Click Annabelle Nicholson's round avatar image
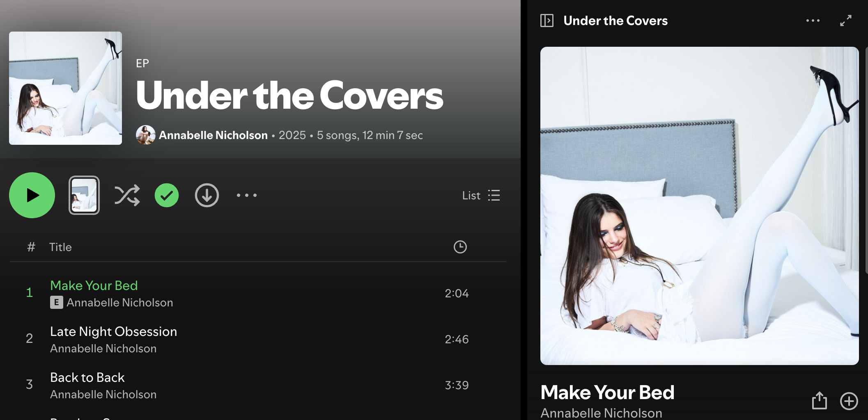The width and height of the screenshot is (868, 420). 146,135
